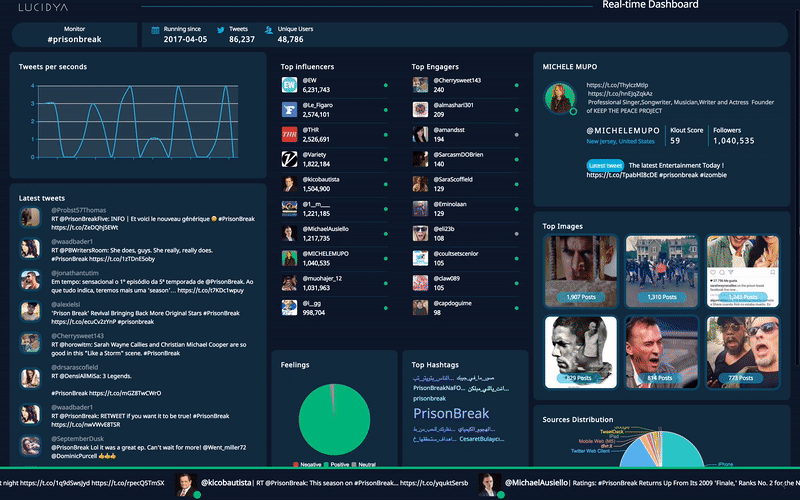800x500 pixels.
Task: Click the Unique Users people icon
Action: (x=269, y=30)
